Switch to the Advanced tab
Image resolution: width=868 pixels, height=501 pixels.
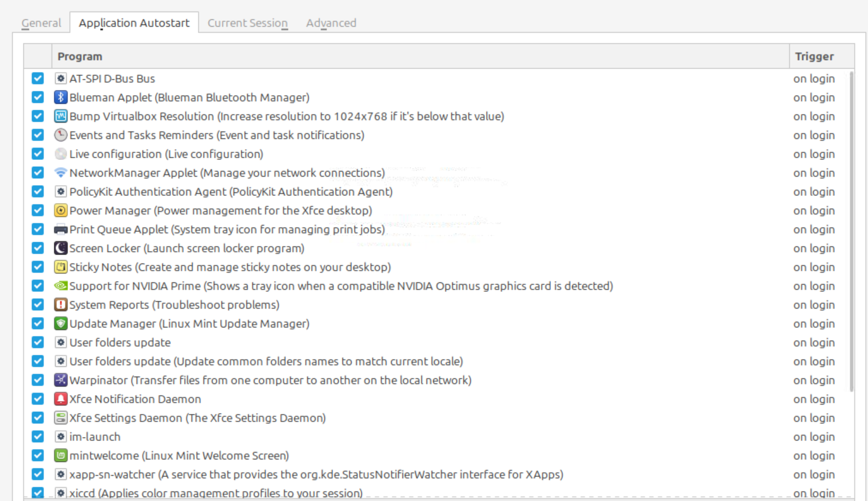tap(331, 23)
